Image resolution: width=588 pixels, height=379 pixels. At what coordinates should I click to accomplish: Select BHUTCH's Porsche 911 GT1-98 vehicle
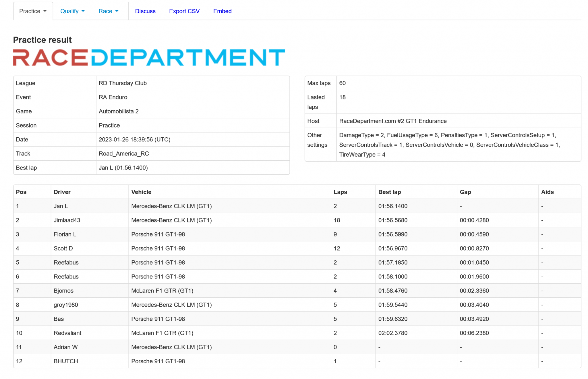point(158,361)
